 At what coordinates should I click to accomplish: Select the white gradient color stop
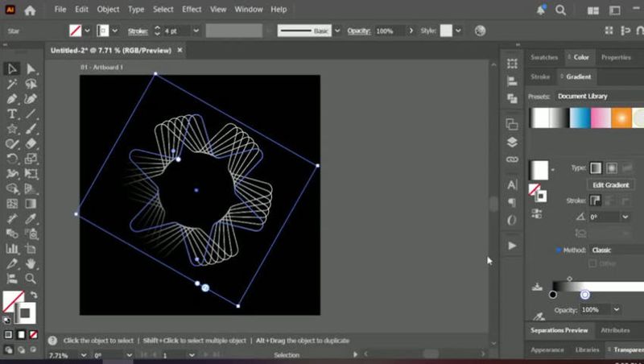pos(585,295)
